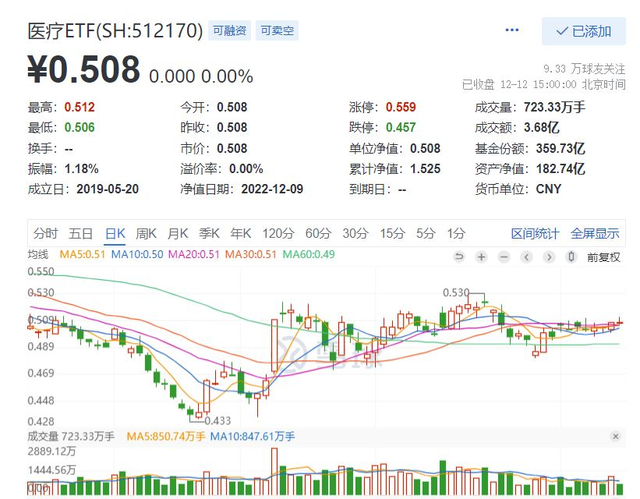Viewport: 640px width, 499px height.
Task: Select the 季K chart tab
Action: (209, 233)
